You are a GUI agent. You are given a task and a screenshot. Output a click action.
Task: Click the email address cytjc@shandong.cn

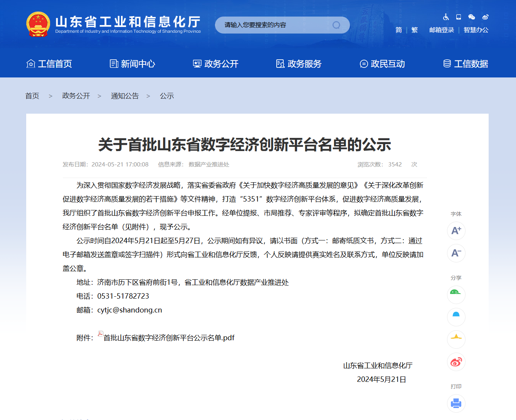[x=129, y=310]
